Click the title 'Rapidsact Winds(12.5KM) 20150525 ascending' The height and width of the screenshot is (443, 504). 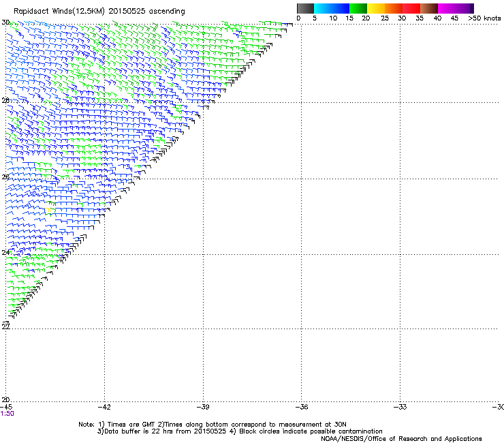(x=99, y=12)
